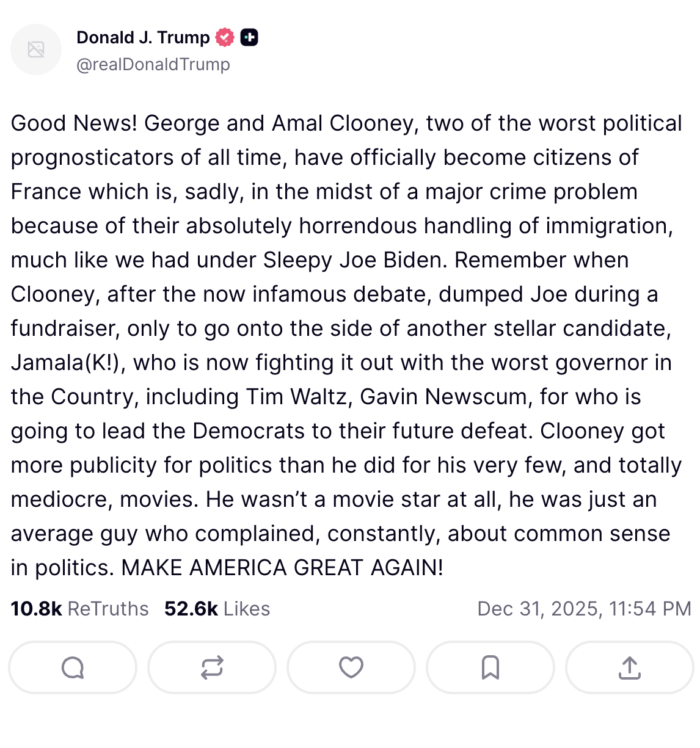The width and height of the screenshot is (700, 748).
Task: Open the broken profile avatar image
Action: click(x=36, y=49)
